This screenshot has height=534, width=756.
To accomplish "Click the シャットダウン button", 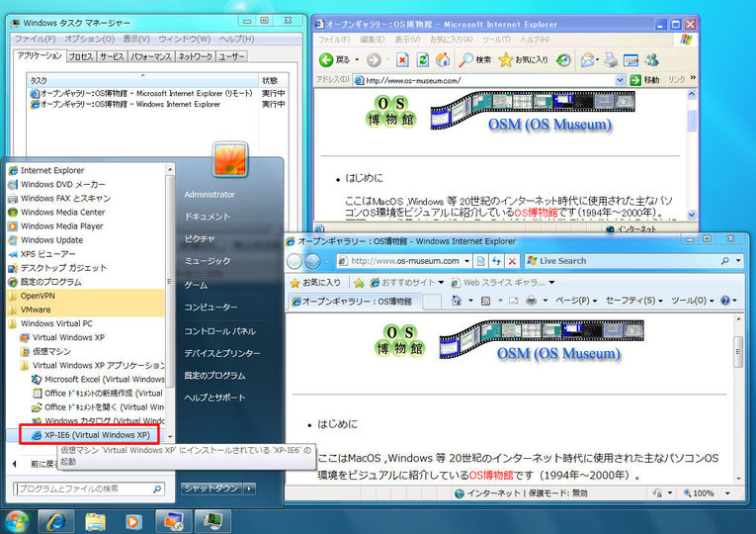I will click(x=211, y=489).
